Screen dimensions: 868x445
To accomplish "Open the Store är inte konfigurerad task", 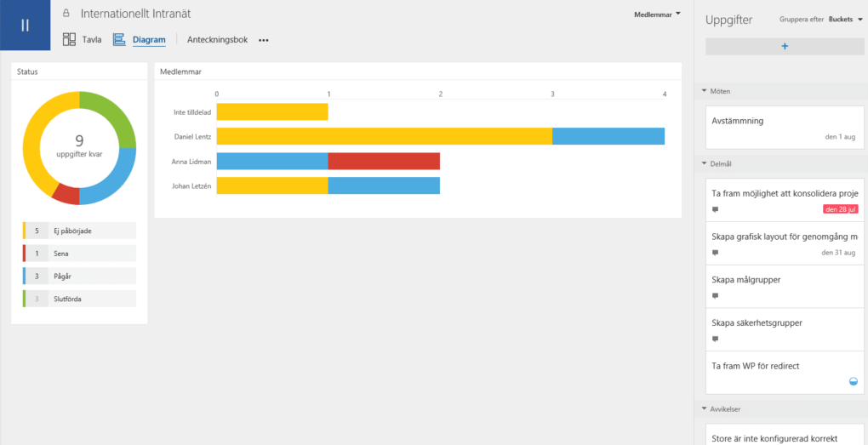I will click(x=785, y=435).
